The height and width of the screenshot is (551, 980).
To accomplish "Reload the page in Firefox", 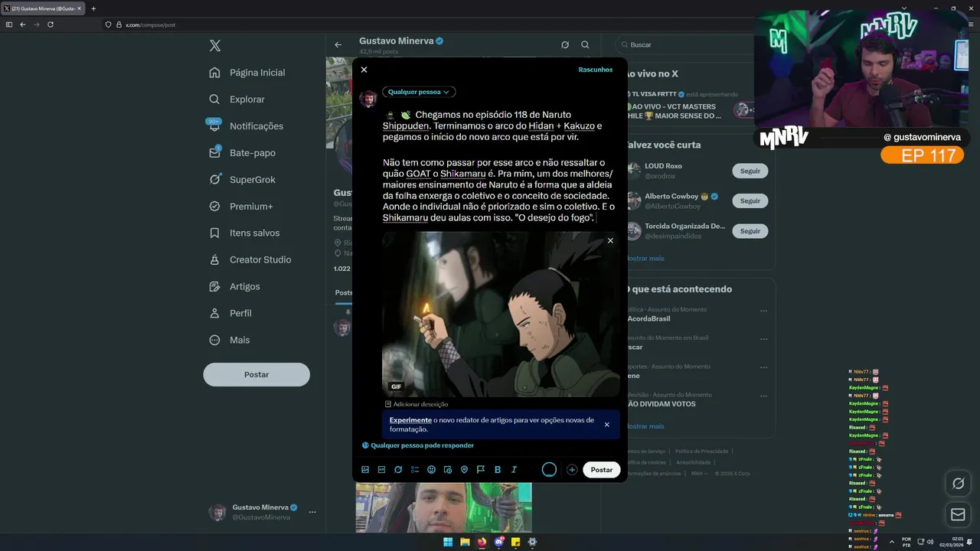I will point(51,24).
